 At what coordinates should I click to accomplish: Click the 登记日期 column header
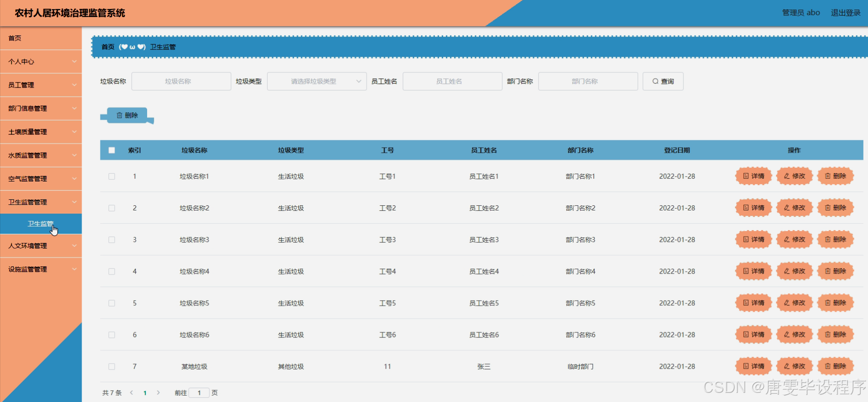pos(677,150)
